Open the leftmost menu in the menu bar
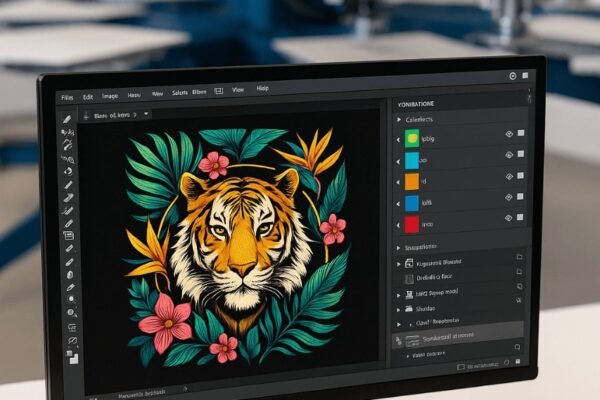 coord(67,98)
